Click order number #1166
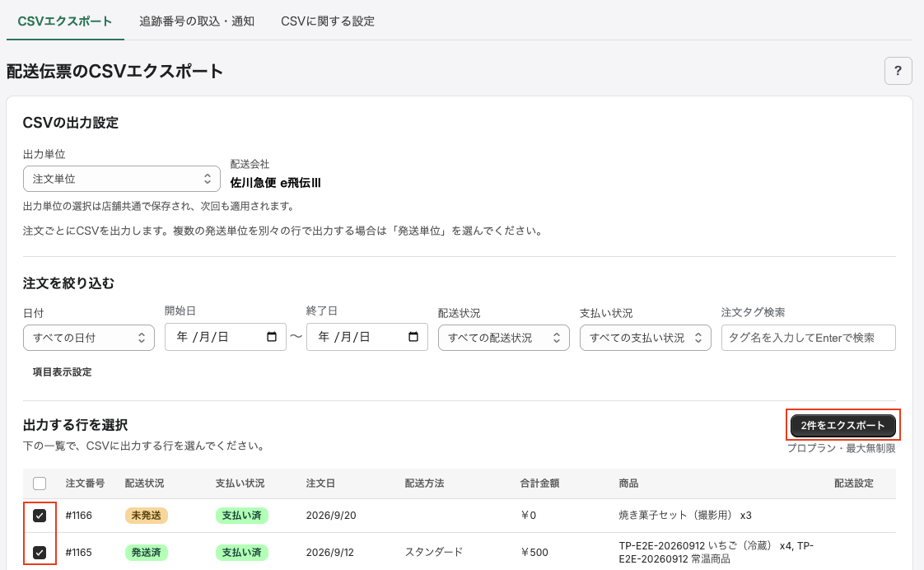Screen dimensions: 924x570 pos(78,515)
